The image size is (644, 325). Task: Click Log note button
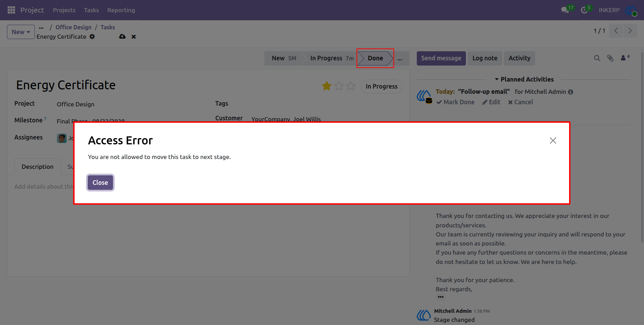click(485, 58)
